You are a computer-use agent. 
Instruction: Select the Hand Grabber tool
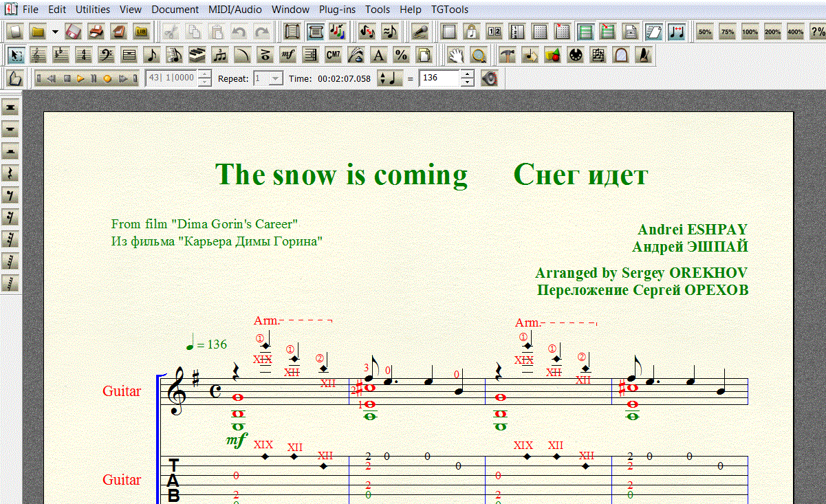pos(455,55)
